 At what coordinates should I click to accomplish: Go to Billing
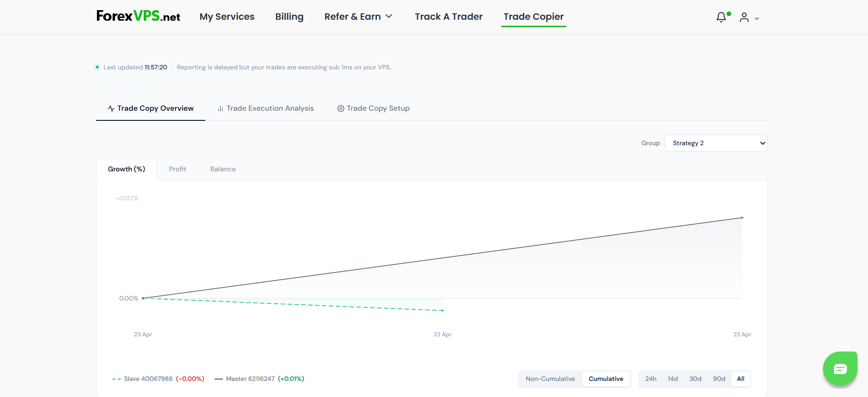pos(289,17)
